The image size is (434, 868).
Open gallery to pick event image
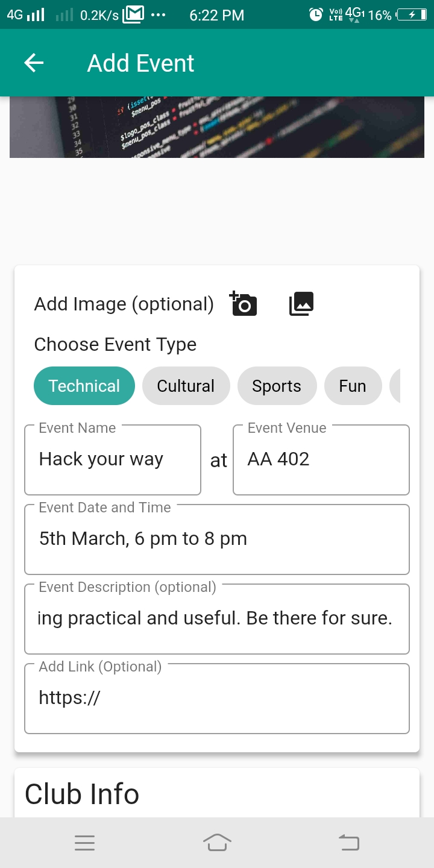(x=301, y=304)
